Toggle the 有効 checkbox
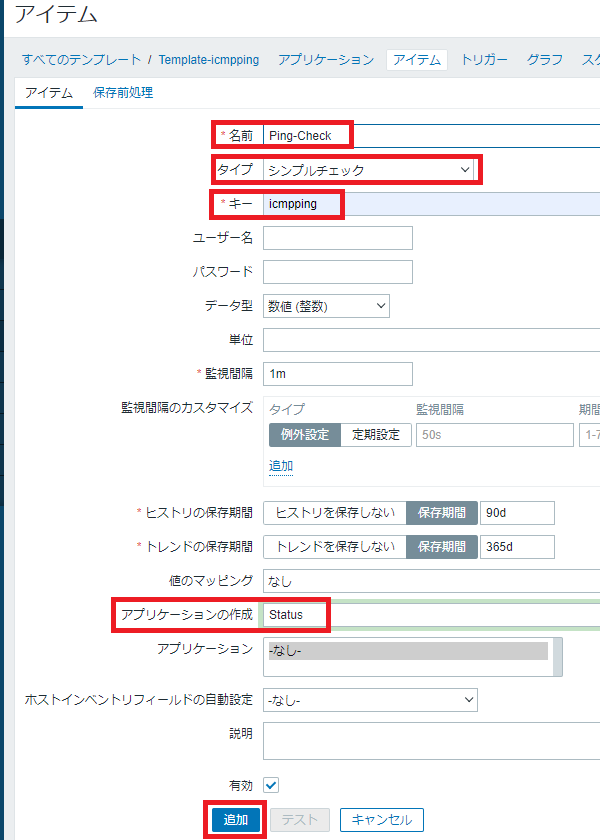600x840 pixels. (271, 785)
